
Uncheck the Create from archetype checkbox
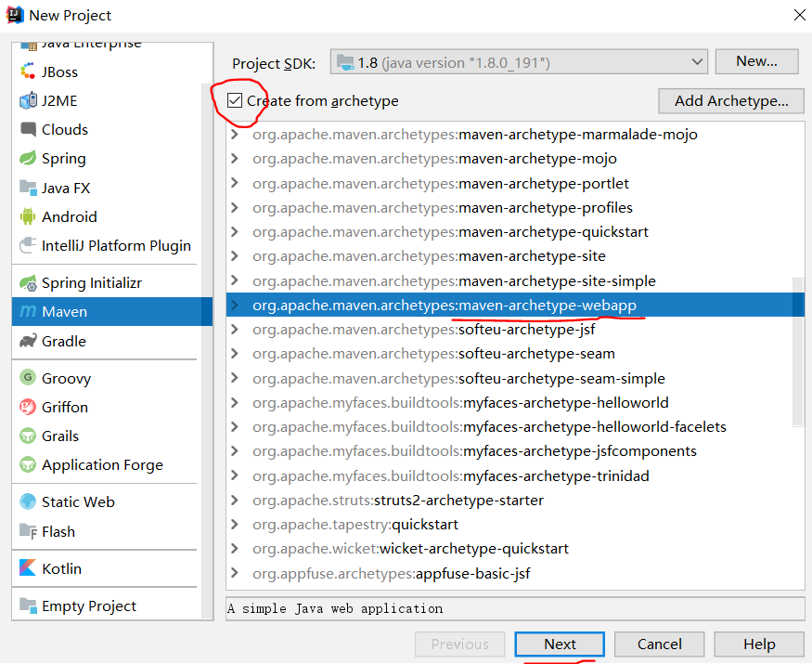(235, 100)
